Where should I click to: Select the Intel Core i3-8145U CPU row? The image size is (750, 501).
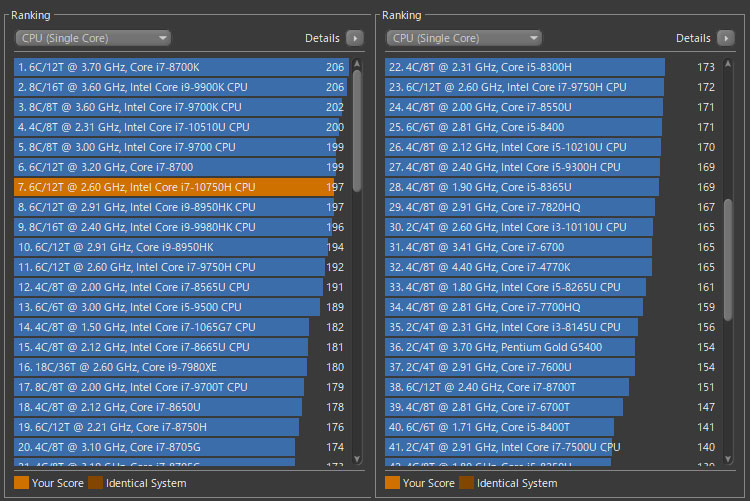point(552,327)
